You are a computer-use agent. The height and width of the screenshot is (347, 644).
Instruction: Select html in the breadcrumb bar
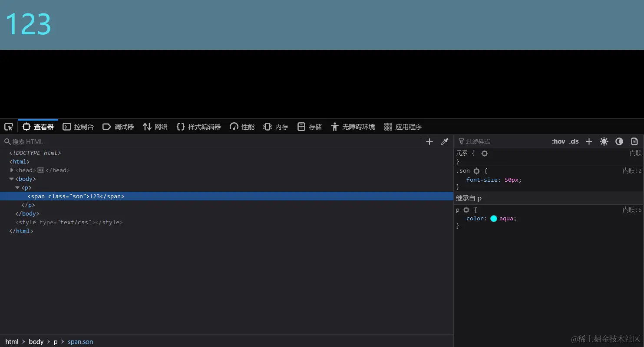[12, 342]
